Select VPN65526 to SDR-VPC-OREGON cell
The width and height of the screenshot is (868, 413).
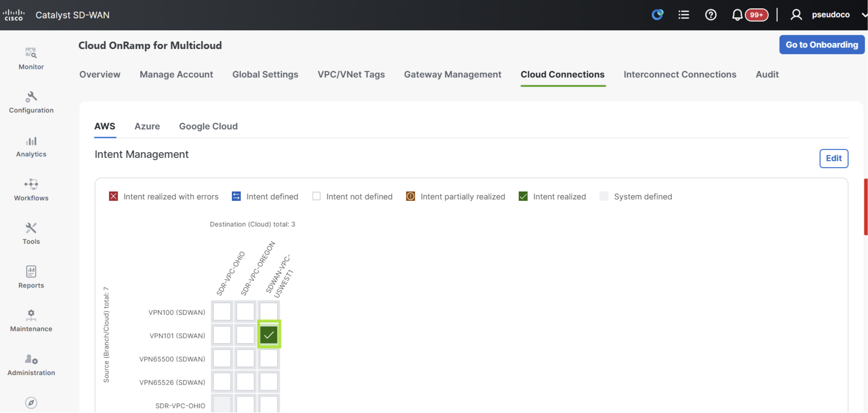coord(245,382)
